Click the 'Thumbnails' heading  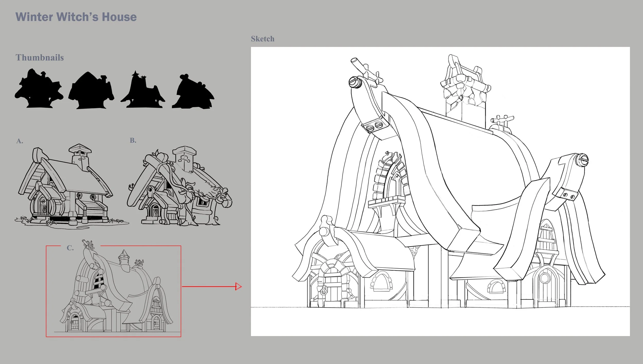[40, 58]
